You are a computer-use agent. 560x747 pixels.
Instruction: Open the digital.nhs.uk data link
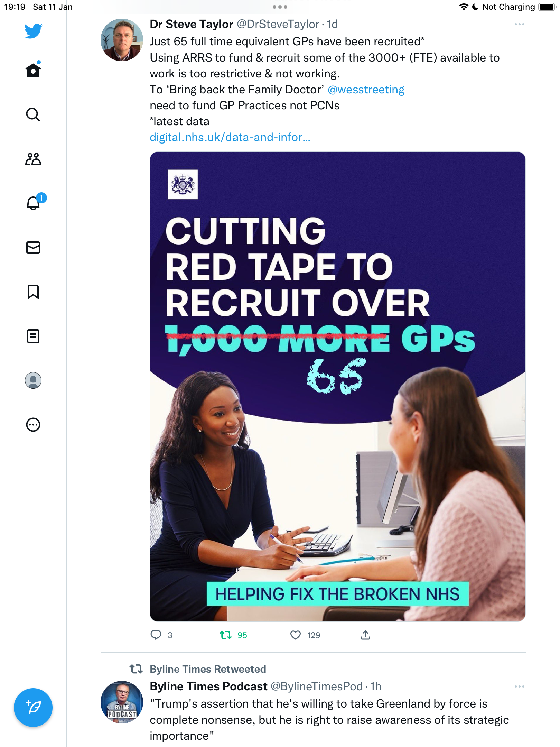230,137
